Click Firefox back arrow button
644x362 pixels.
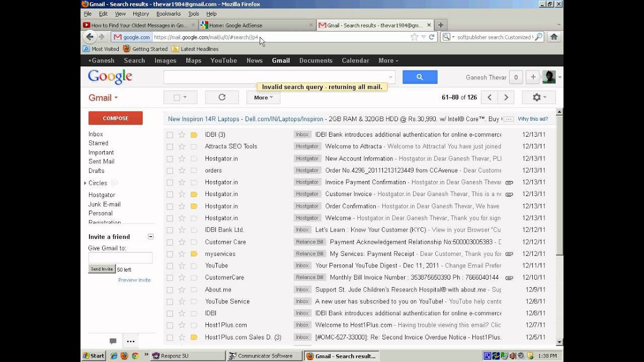pyautogui.click(x=90, y=37)
